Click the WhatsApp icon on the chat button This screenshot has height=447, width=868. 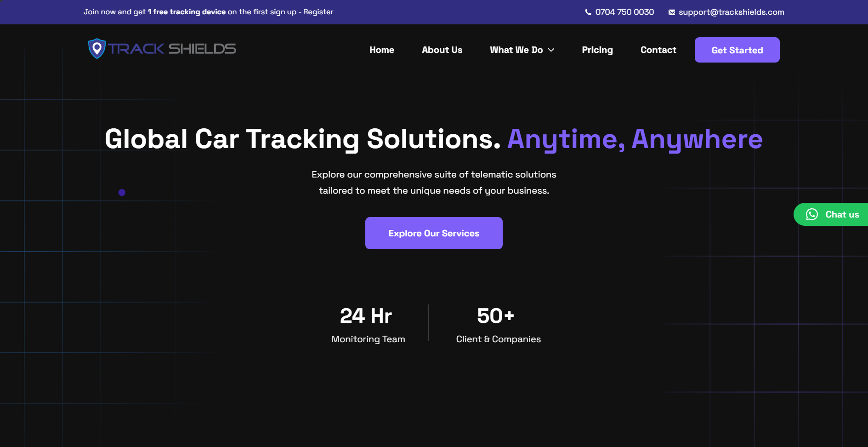812,214
